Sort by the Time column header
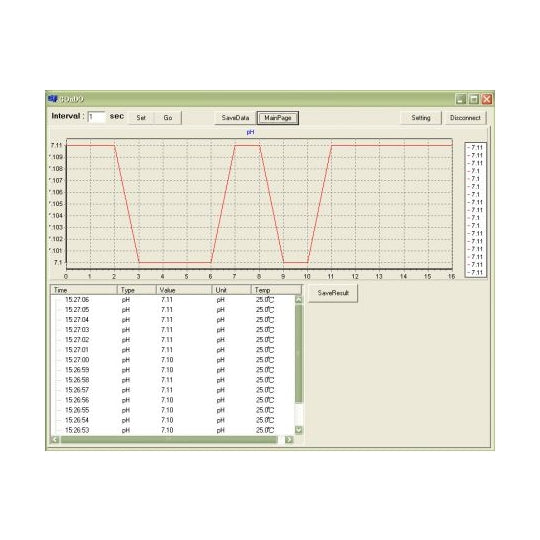Image resolution: width=540 pixels, height=540 pixels. (84, 290)
